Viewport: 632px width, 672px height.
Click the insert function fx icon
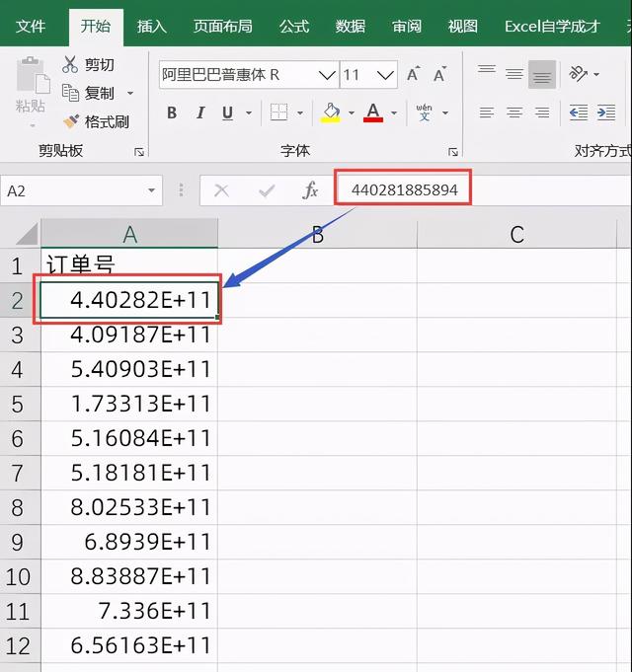click(x=310, y=189)
